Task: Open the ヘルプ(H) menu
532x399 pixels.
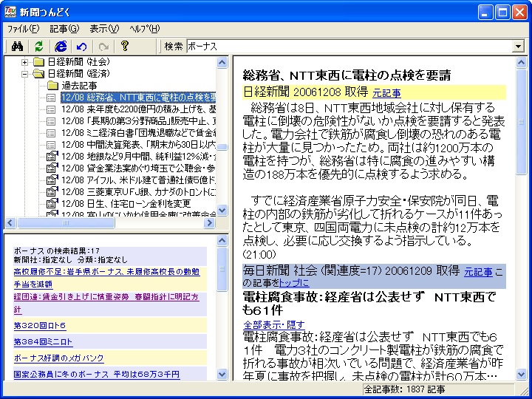Action: tap(145, 29)
